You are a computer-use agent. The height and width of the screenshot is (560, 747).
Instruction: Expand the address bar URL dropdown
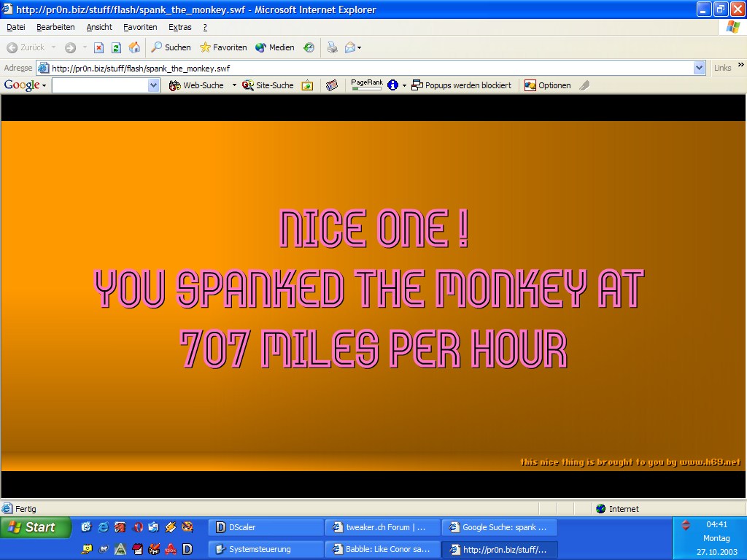tap(700, 68)
